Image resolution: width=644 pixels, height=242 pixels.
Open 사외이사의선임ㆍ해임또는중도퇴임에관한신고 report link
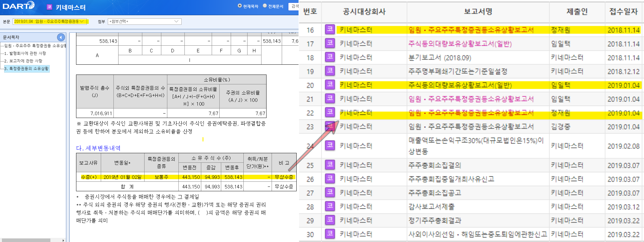[478, 234]
